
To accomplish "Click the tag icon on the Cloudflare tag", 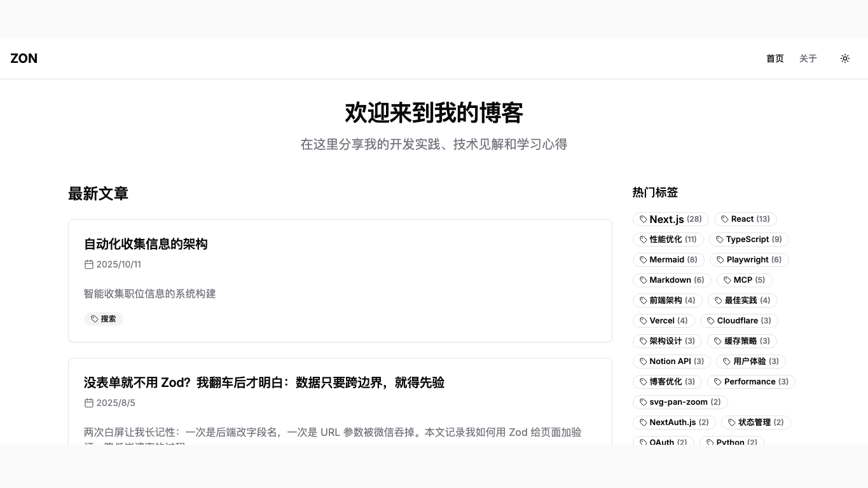I will (x=710, y=321).
